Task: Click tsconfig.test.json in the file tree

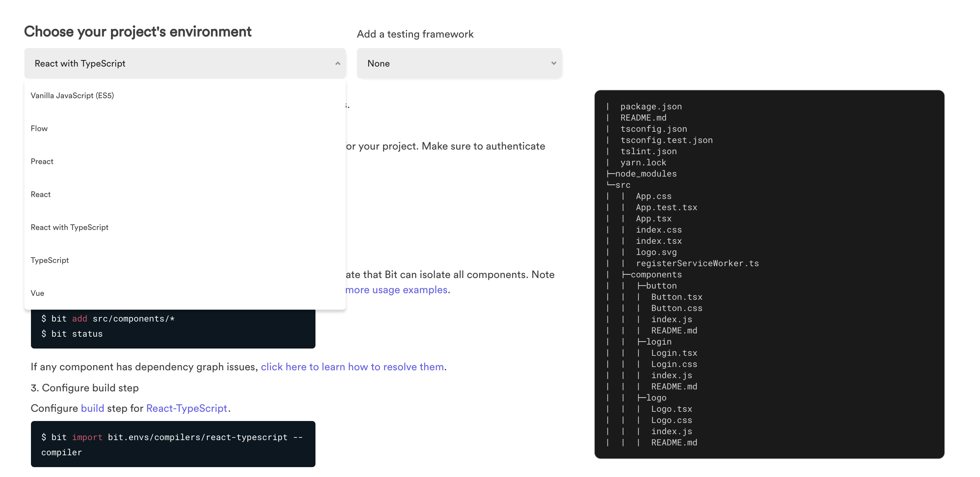Action: coord(667,140)
